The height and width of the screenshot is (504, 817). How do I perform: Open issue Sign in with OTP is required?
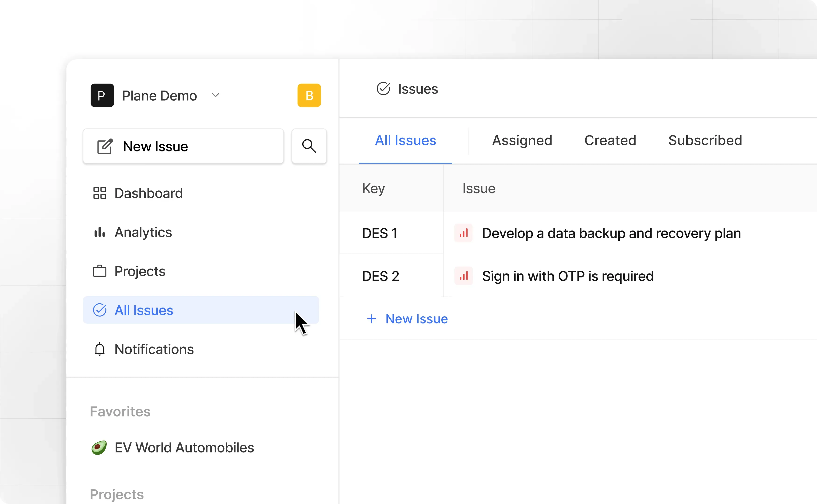[x=567, y=276]
